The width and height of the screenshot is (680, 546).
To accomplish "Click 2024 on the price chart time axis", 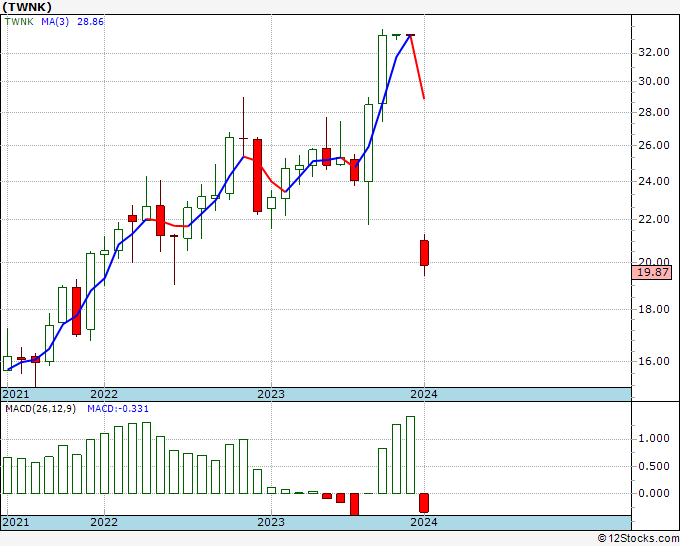I will pyautogui.click(x=424, y=394).
